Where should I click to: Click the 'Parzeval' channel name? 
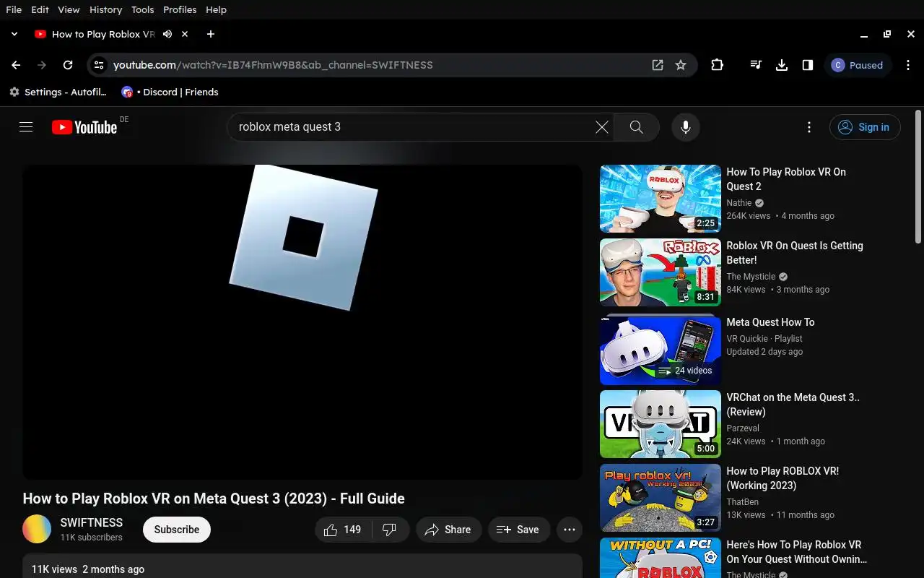pos(743,428)
